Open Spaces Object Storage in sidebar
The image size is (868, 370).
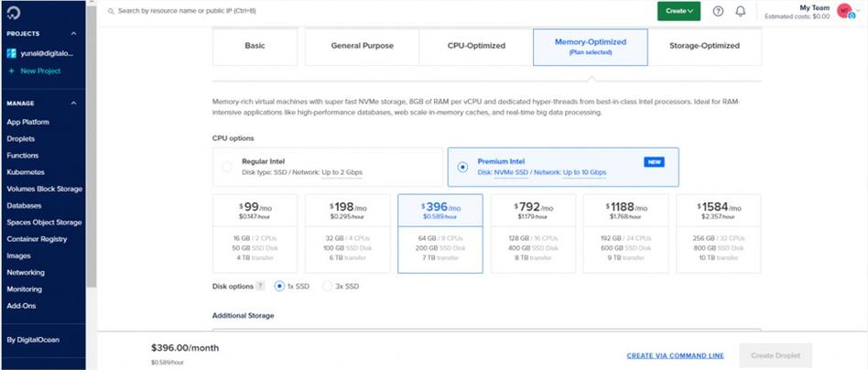(44, 223)
